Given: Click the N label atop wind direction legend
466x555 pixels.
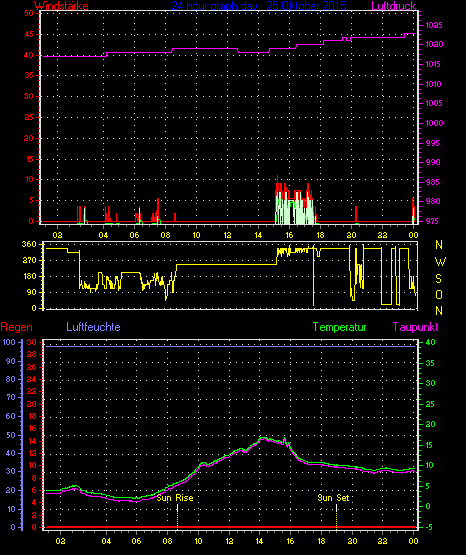Looking at the screenshot, I should [x=439, y=245].
